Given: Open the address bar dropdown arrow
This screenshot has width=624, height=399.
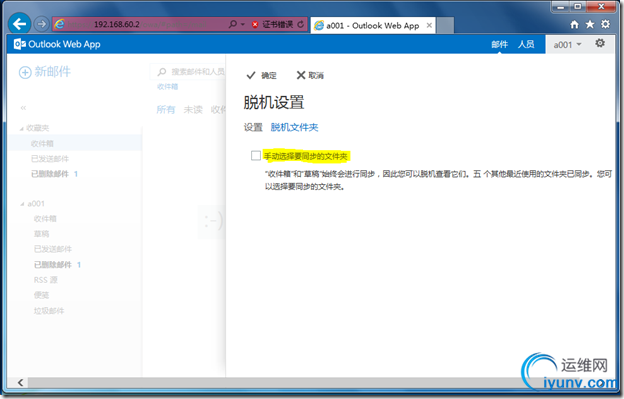Looking at the screenshot, I should [x=243, y=25].
